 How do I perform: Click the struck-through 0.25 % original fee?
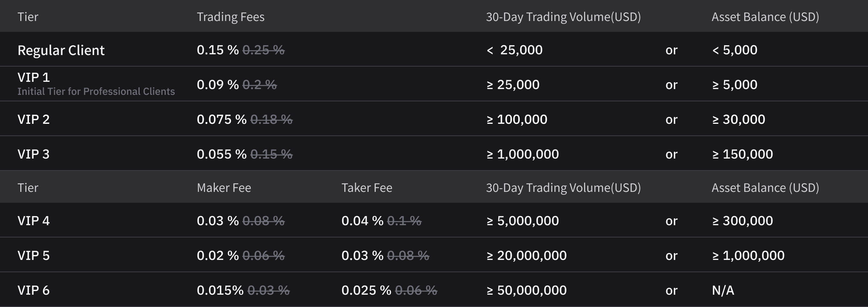[264, 50]
